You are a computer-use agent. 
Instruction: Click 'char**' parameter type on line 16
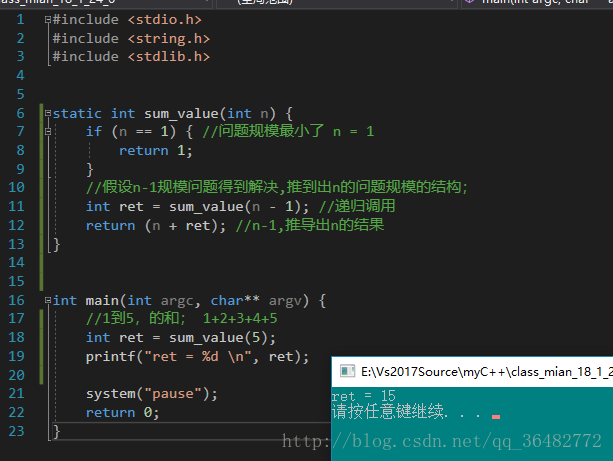point(235,300)
